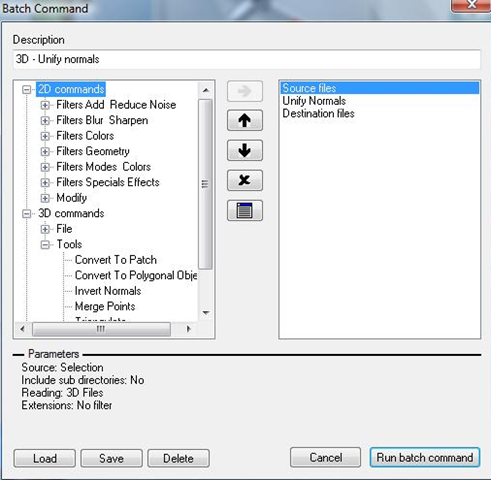Remove selected step with X button

(245, 180)
